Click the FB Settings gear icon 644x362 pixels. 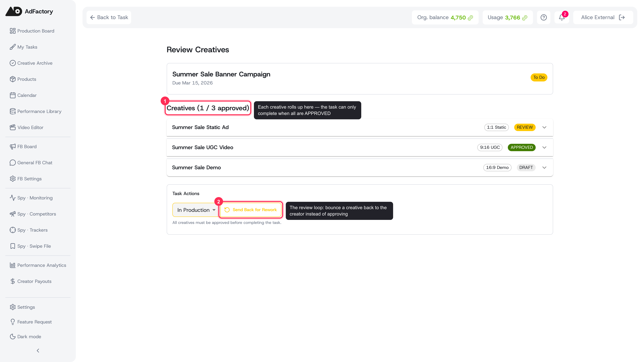(x=13, y=179)
